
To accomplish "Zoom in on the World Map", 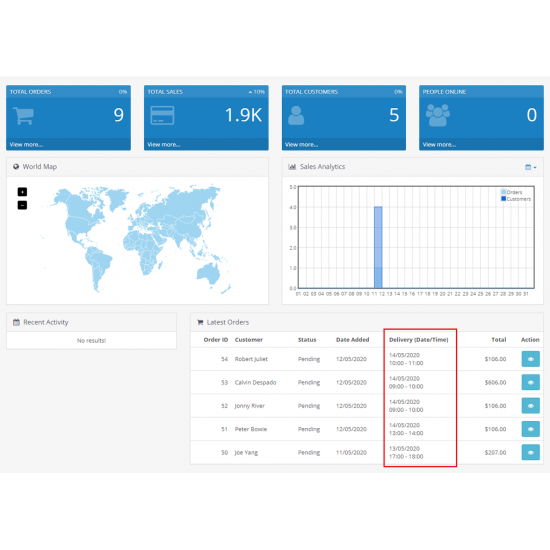I will pyautogui.click(x=22, y=192).
